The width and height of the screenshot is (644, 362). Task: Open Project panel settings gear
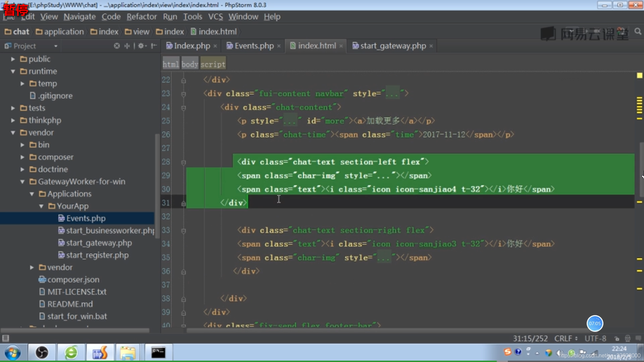(x=142, y=46)
